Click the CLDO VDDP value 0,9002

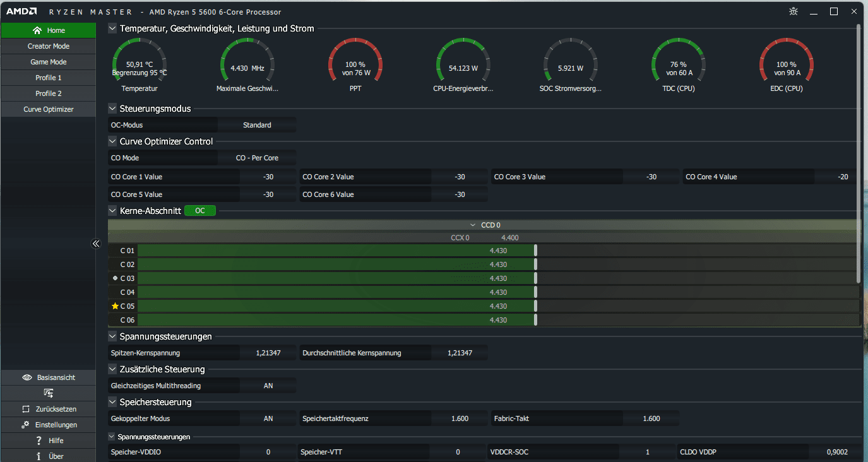[837, 452]
